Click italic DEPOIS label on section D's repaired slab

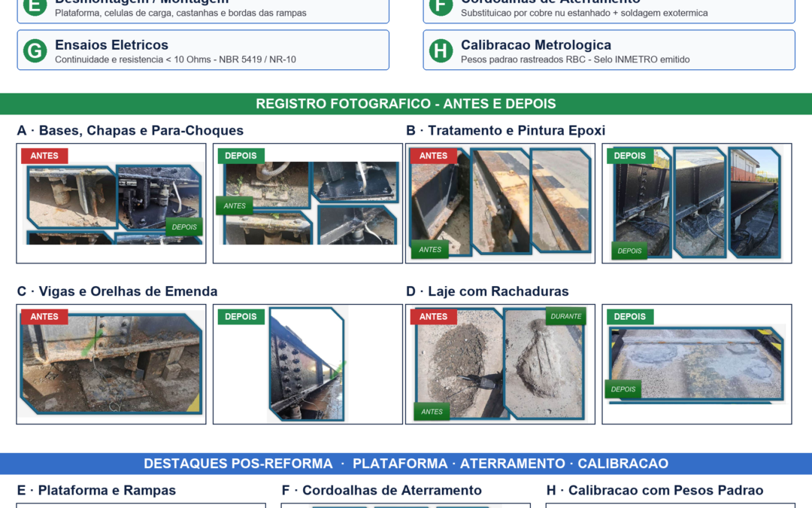click(x=623, y=389)
